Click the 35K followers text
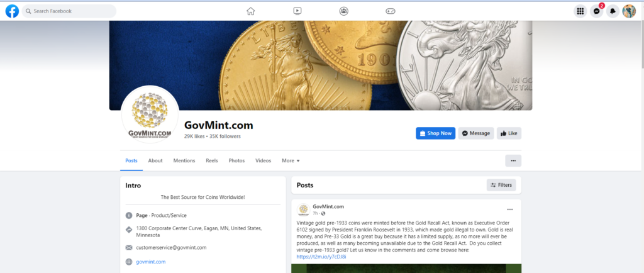644x273 pixels. [x=225, y=136]
